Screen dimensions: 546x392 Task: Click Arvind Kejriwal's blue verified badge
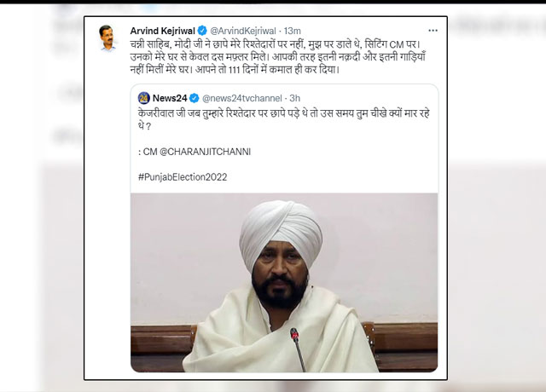pos(202,31)
